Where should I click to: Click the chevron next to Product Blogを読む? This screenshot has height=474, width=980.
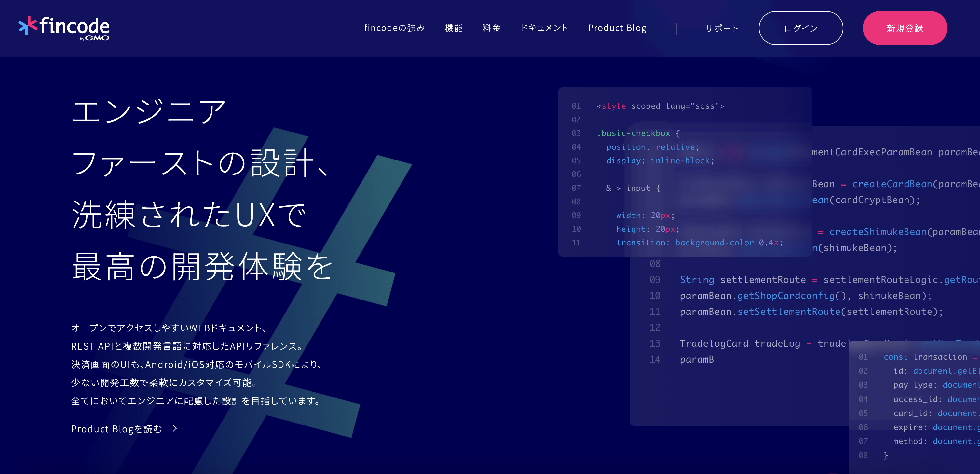175,429
